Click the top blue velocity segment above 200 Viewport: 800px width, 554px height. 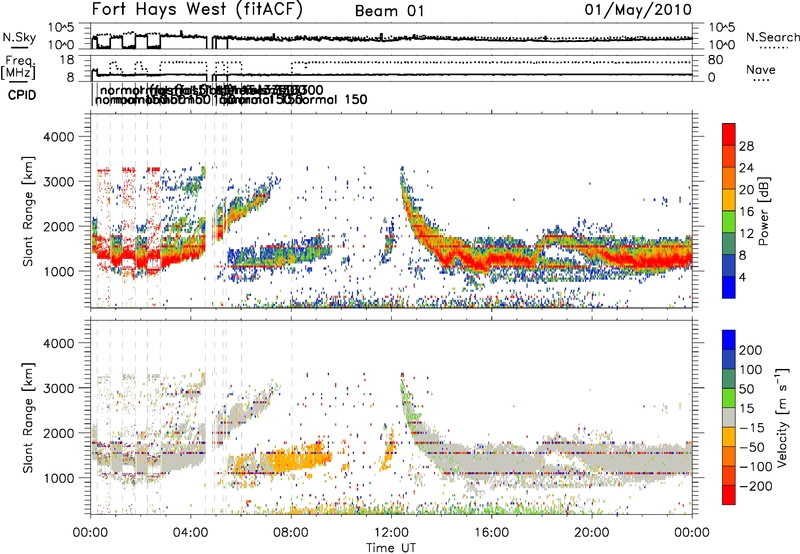[x=729, y=340]
